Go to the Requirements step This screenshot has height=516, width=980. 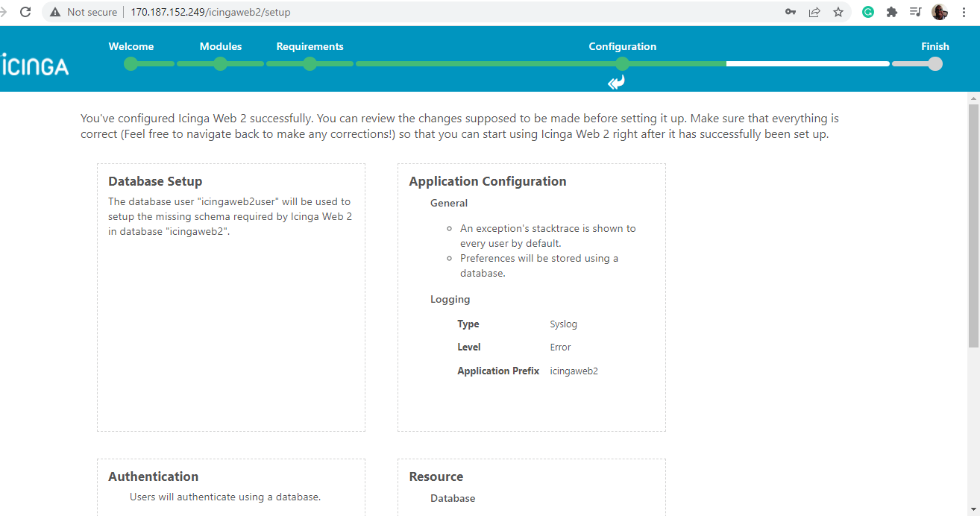point(310,46)
